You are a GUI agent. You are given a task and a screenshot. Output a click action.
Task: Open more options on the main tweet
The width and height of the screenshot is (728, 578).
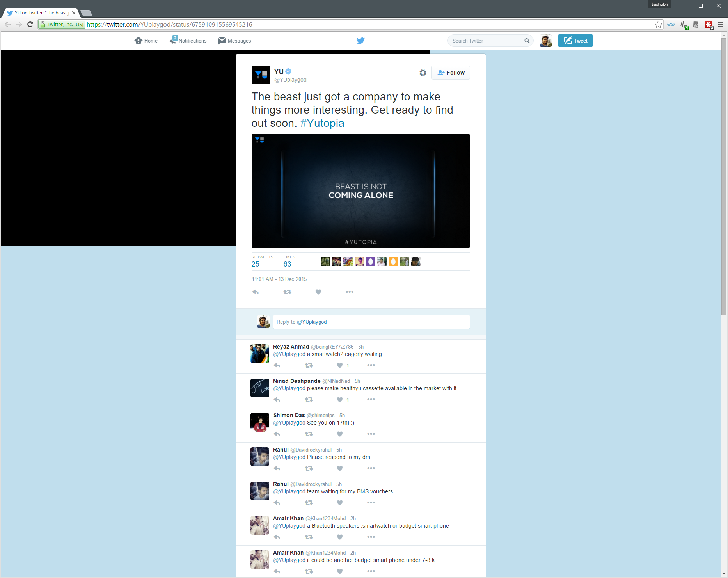[x=349, y=292]
